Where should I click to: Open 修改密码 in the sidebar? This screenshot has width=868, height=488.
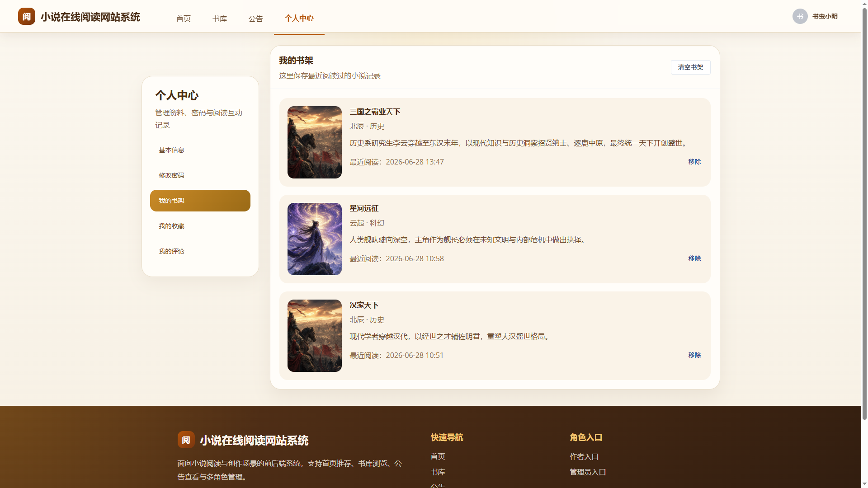[200, 175]
